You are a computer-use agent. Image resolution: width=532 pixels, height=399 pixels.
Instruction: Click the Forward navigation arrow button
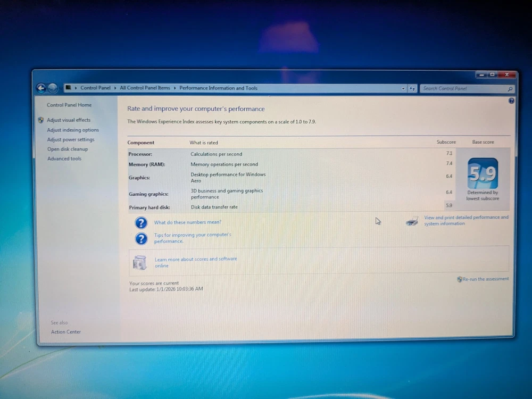pos(53,88)
